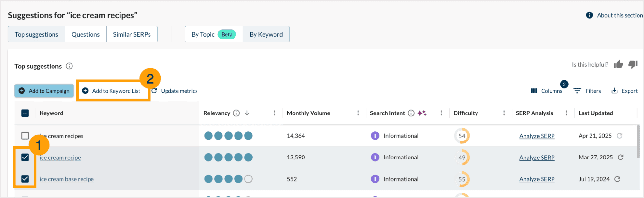
Task: Click the thumbs down icon
Action: click(632, 65)
